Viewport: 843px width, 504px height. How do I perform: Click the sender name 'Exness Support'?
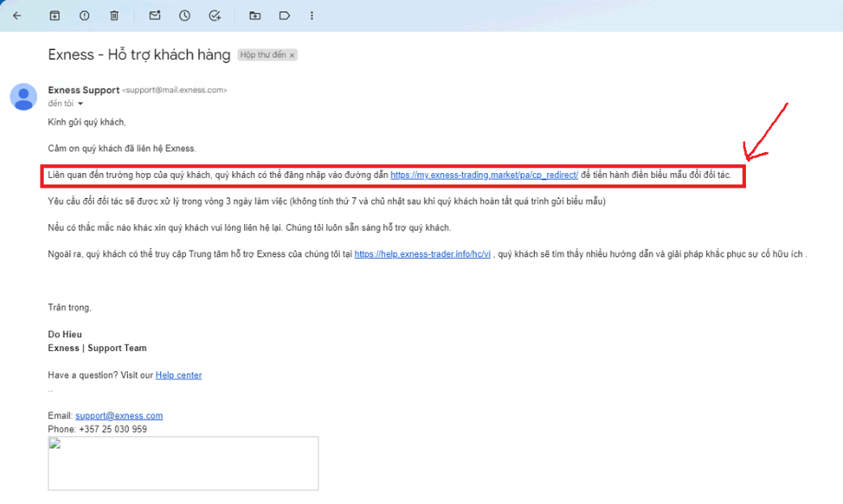(84, 90)
